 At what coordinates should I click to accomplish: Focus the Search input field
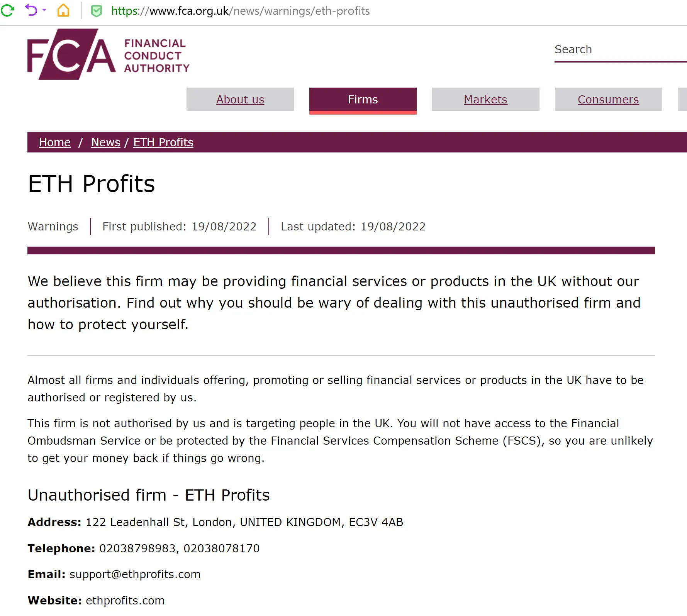pyautogui.click(x=621, y=50)
